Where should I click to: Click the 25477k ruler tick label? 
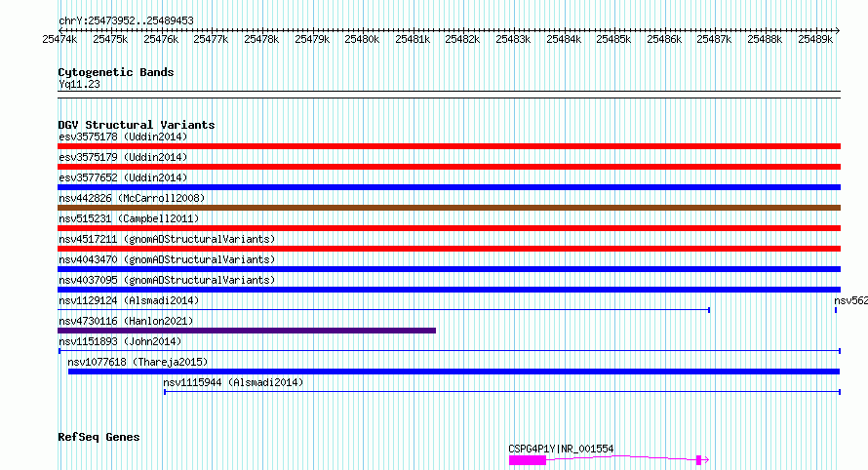pos(211,39)
